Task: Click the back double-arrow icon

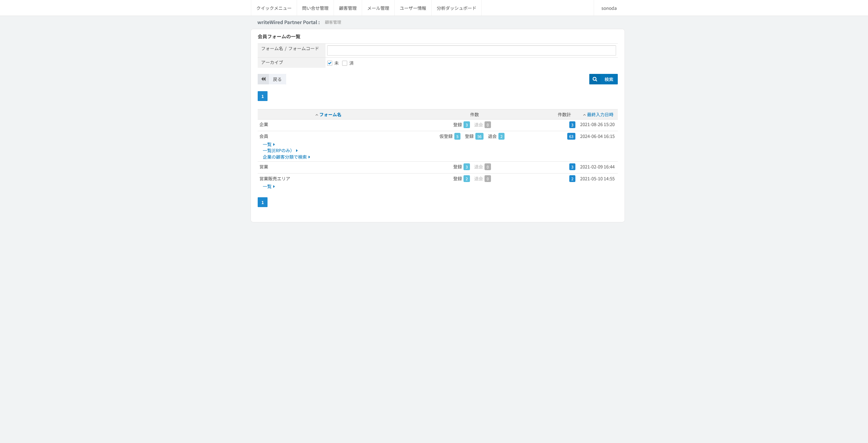Action: (263, 79)
